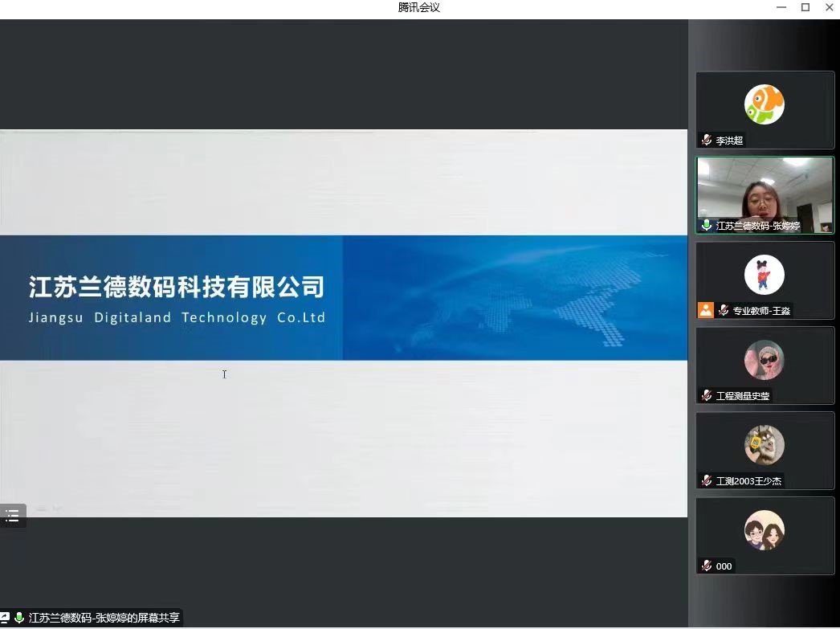Click participant 000's cartoon couple avatar
This screenshot has width=840, height=629.
click(764, 530)
